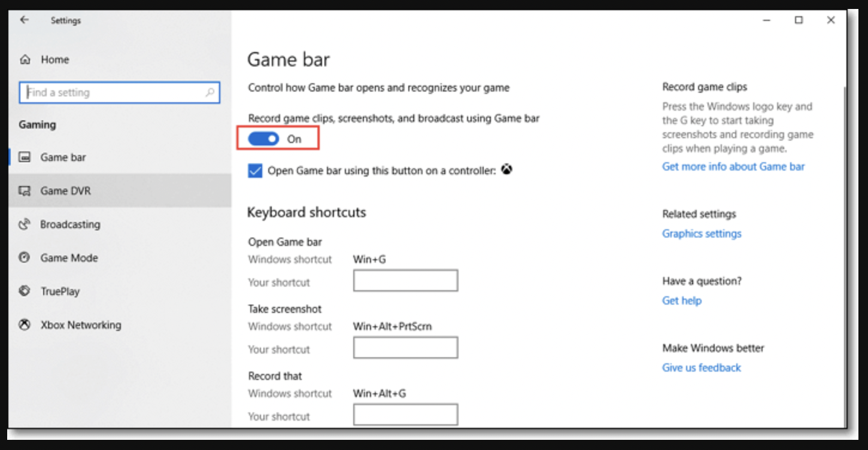
Task: Click the Game DVR sidebar icon
Action: pyautogui.click(x=25, y=191)
